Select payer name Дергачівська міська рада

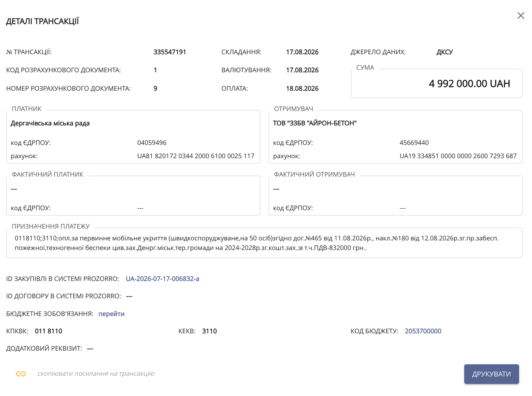click(50, 123)
